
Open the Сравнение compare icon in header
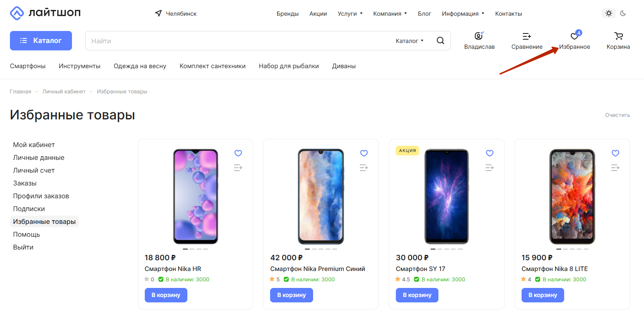[x=527, y=36]
